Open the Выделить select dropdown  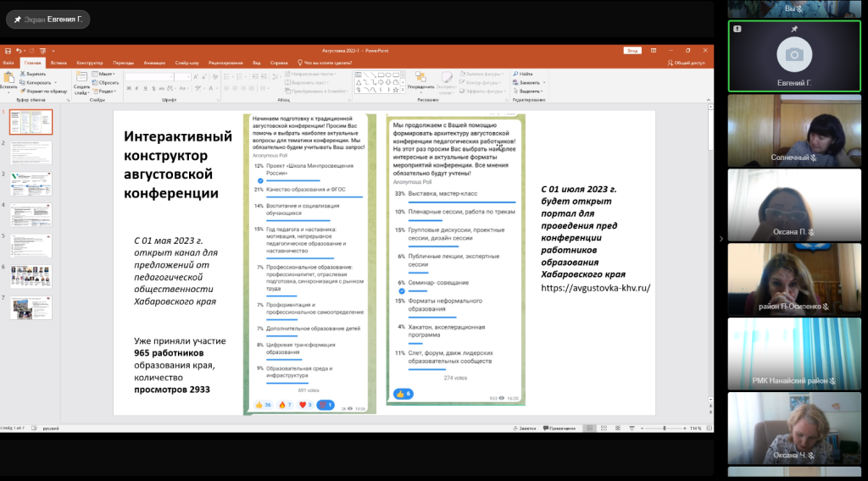coord(528,91)
